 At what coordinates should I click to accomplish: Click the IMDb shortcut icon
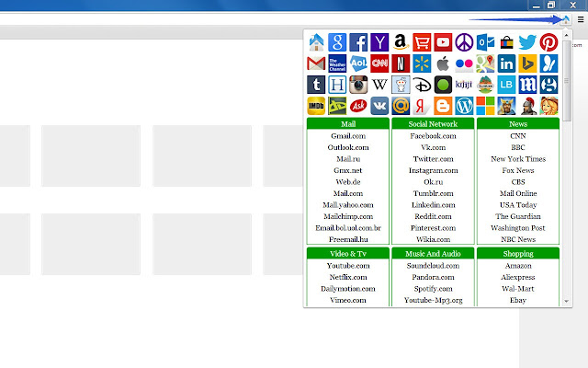316,106
